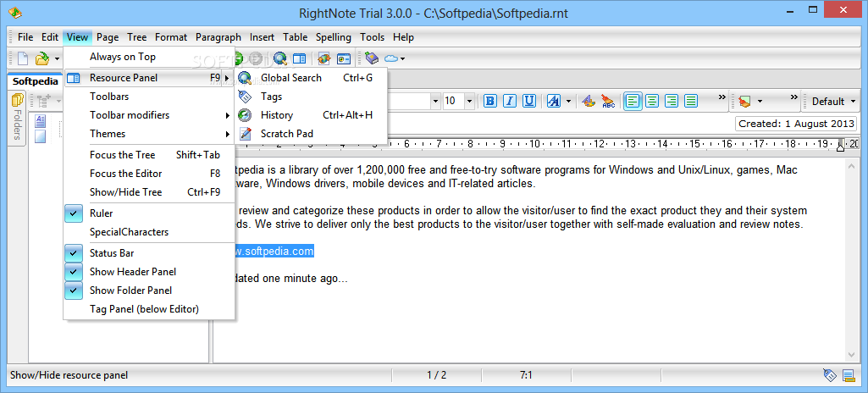Toggle Underline formatting
868x393 pixels.
(528, 101)
